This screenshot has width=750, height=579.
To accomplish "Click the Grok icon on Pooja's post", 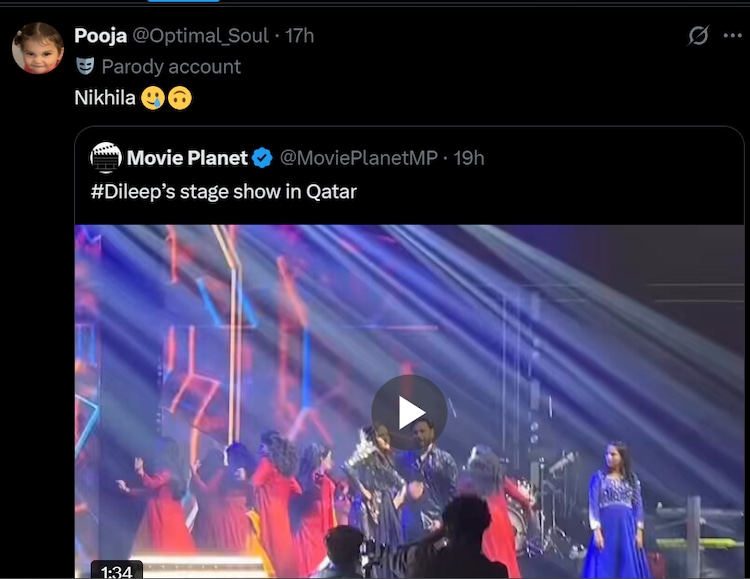I will (699, 36).
